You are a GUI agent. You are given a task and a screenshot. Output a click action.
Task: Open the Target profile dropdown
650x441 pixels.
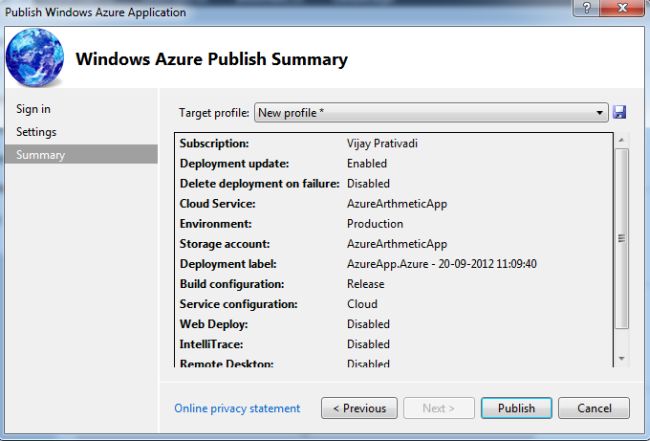coord(431,113)
